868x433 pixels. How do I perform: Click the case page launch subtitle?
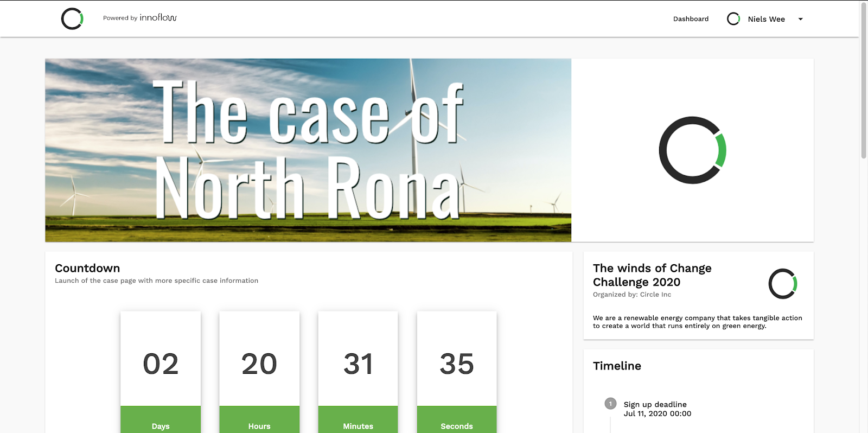(156, 281)
